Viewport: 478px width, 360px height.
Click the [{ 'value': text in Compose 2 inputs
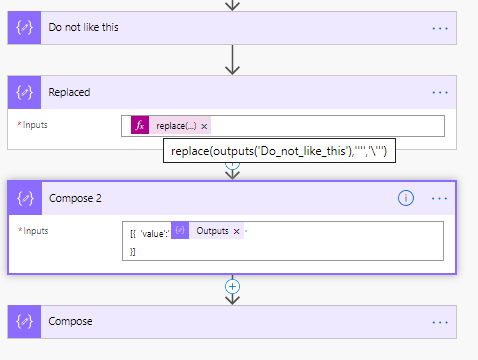pos(150,234)
